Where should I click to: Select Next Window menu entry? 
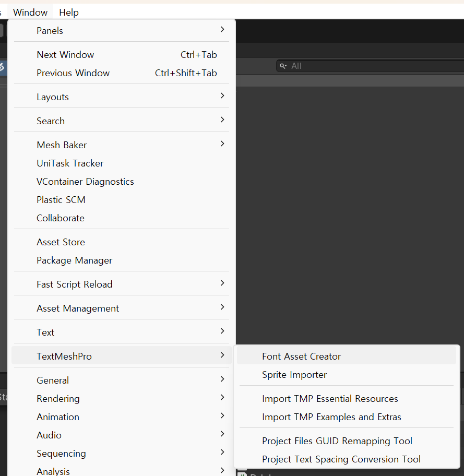[x=122, y=55]
